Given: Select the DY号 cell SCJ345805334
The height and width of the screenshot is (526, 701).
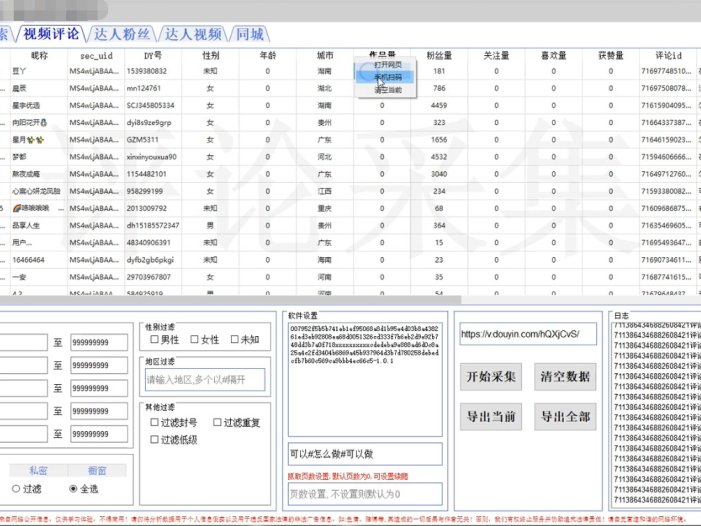Looking at the screenshot, I should (153, 105).
